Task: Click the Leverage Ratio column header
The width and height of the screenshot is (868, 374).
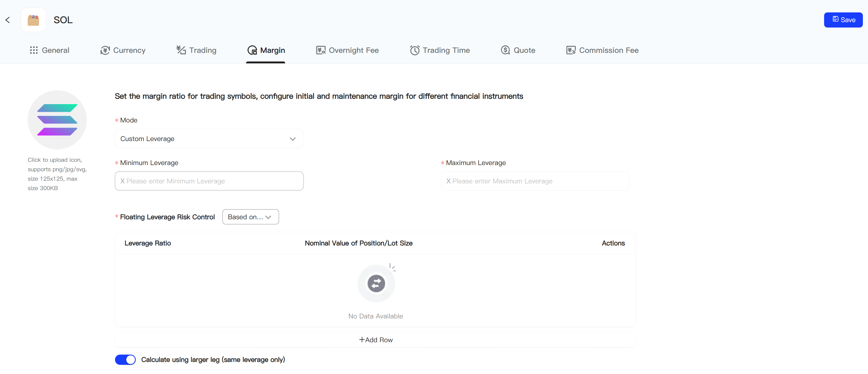Action: click(148, 243)
